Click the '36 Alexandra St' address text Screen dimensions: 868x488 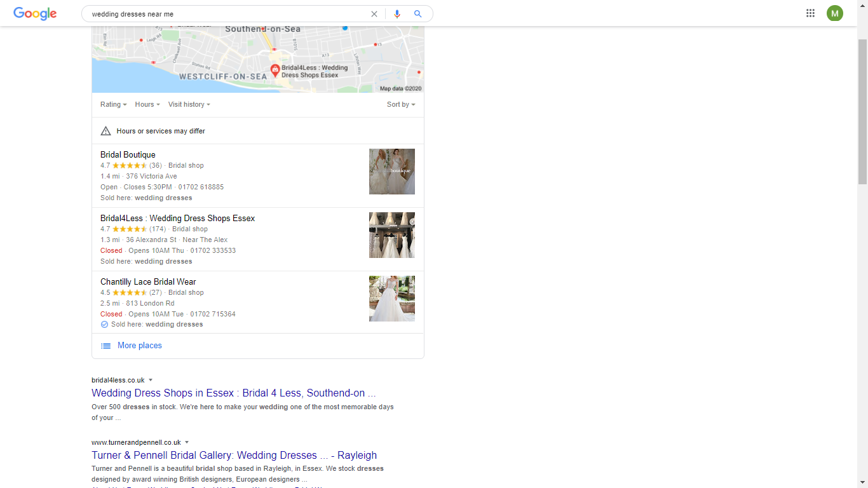[151, 240]
